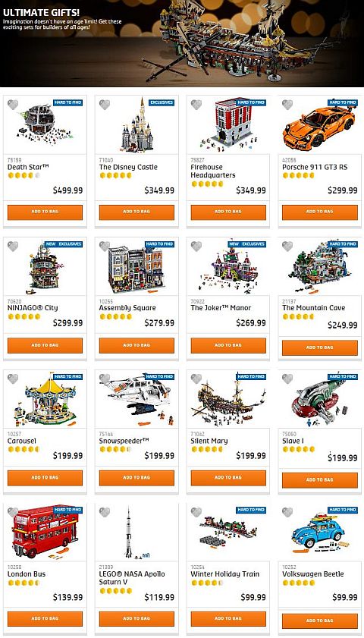Image resolution: width=364 pixels, height=638 pixels.
Task: Add Snowspeeder to bag
Action: click(136, 478)
